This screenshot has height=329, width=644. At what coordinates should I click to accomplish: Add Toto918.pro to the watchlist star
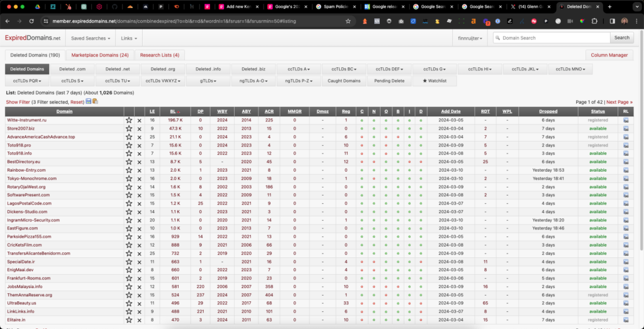pyautogui.click(x=129, y=145)
